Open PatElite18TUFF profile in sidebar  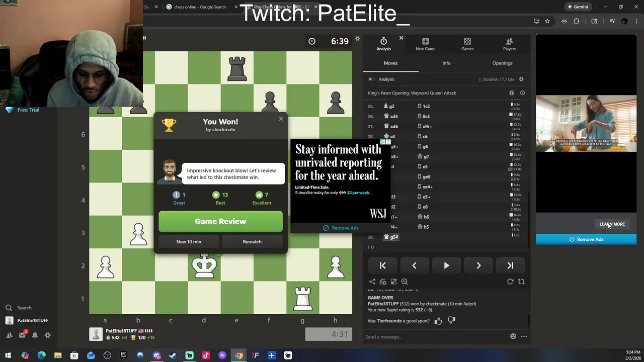tap(27, 320)
